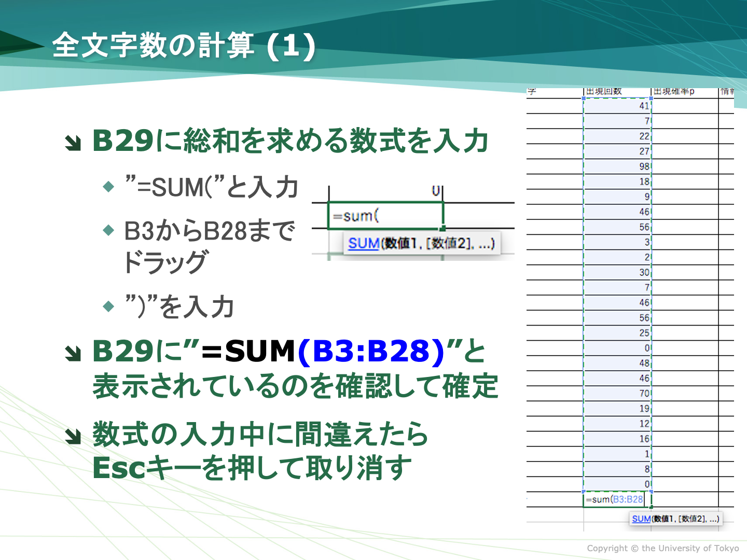Click the University of Tokyo copyright text
This screenshot has width=747, height=560.
tap(662, 548)
